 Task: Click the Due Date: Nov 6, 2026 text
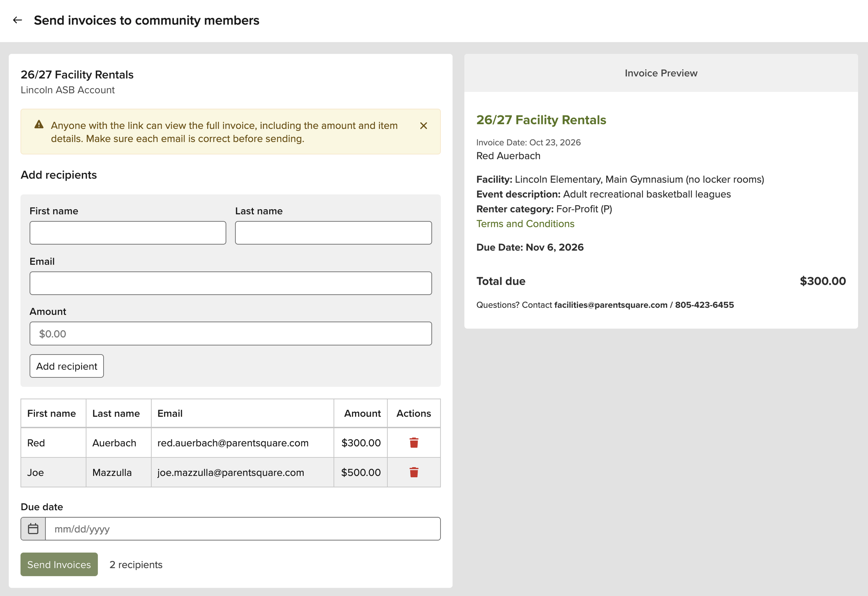[x=530, y=247]
